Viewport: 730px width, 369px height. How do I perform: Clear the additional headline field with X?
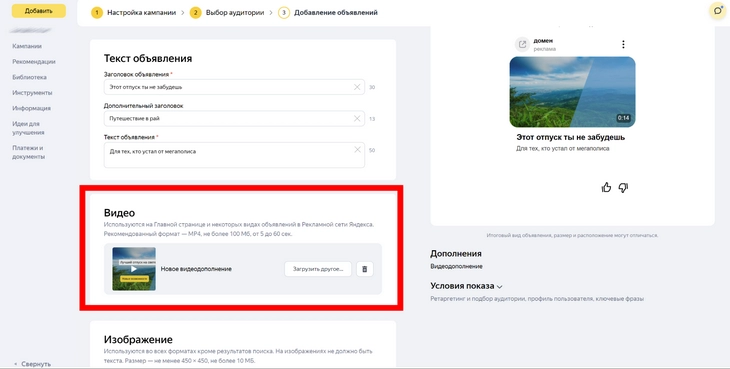pyautogui.click(x=357, y=119)
